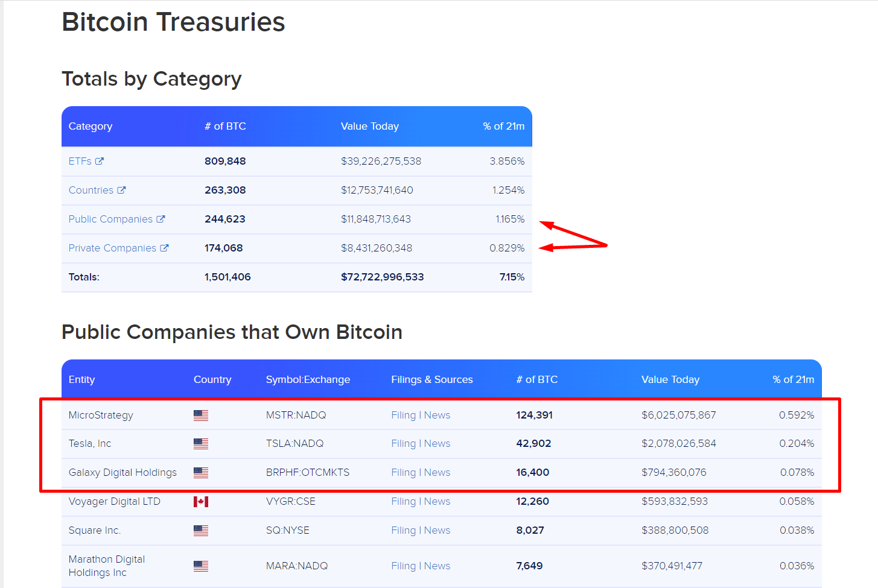Click external link icon beside Private Companies
This screenshot has width=878, height=588.
(x=164, y=248)
